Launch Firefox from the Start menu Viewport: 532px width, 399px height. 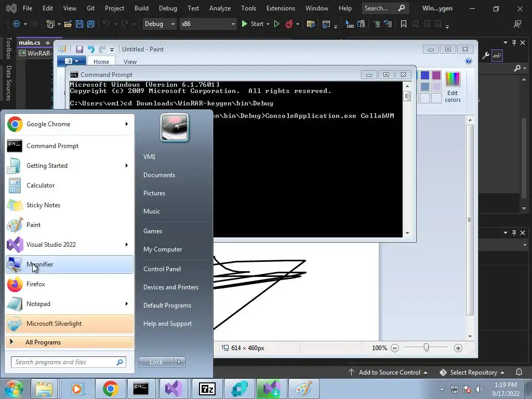pos(70,284)
